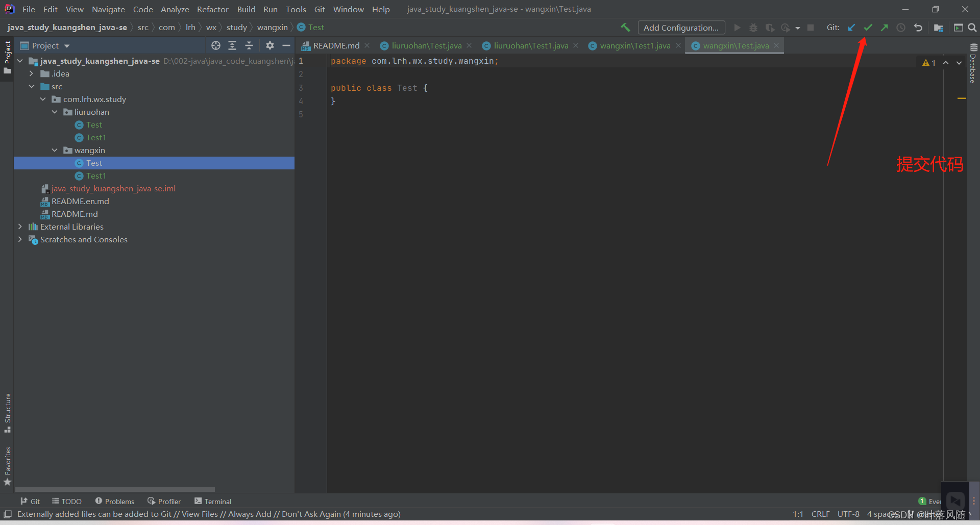Collapse the src folder
Image resolution: width=980 pixels, height=525 pixels.
(32, 86)
